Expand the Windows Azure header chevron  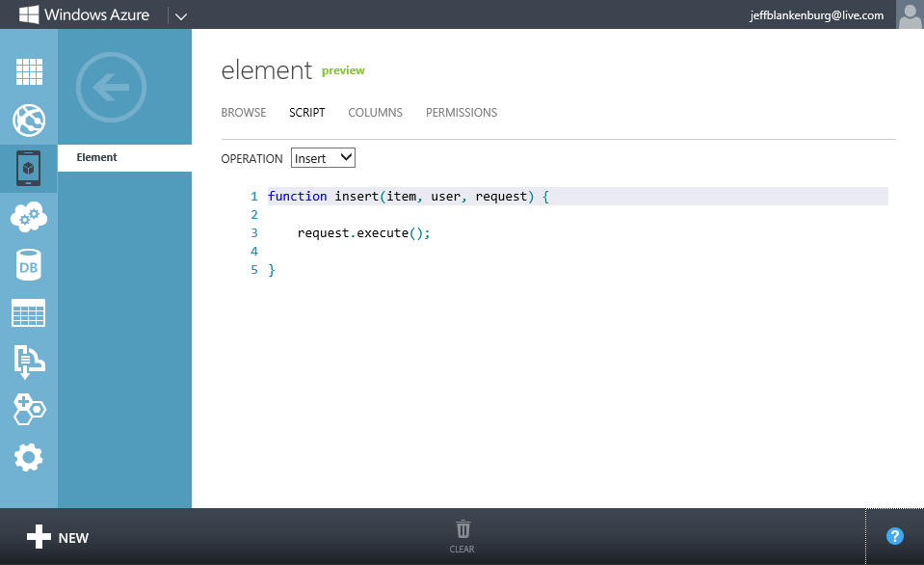coord(181,15)
